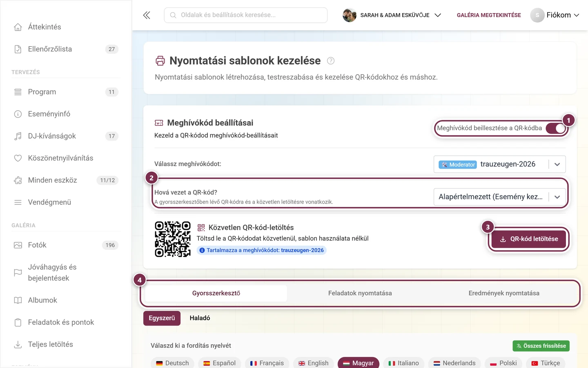Click the Eseményinfó info icon
The image size is (588, 368).
pos(18,114)
